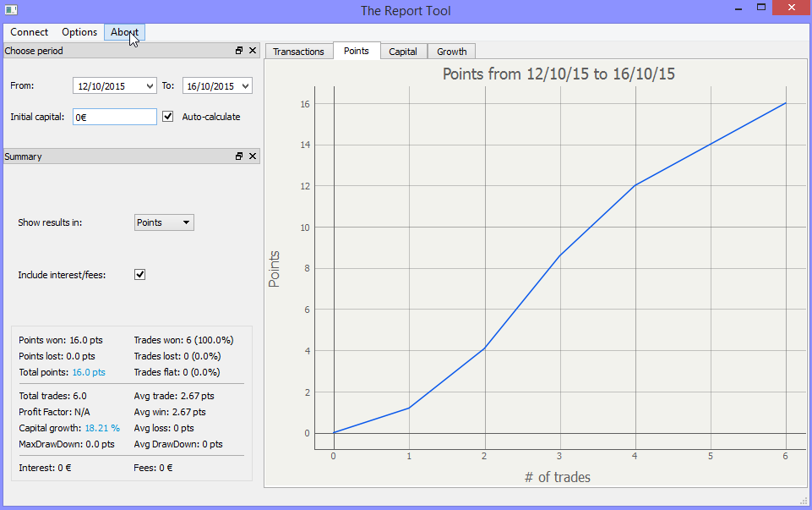Switch to the Growth tab

coord(451,52)
